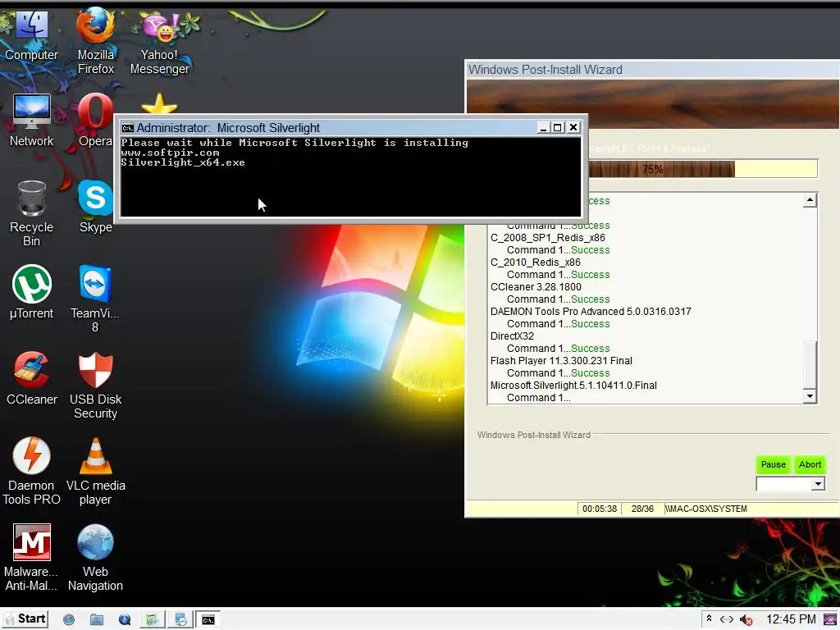Click the blue globe quick launch icon
This screenshot has width=840, height=630.
pos(125,620)
